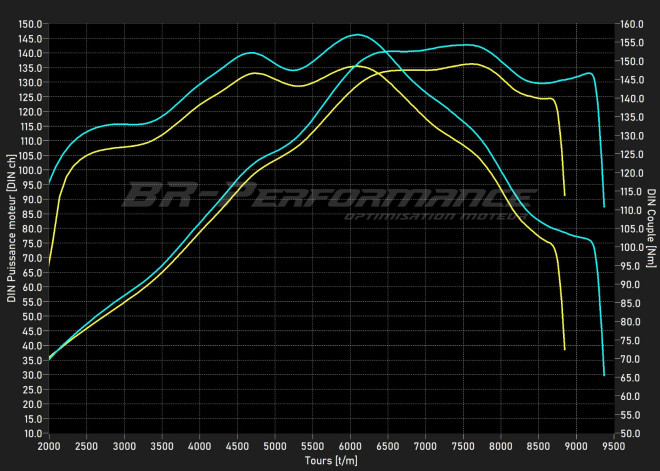Click the BR-Performance watermark logo
Viewport: 660px width, 471px height.
(x=325, y=192)
